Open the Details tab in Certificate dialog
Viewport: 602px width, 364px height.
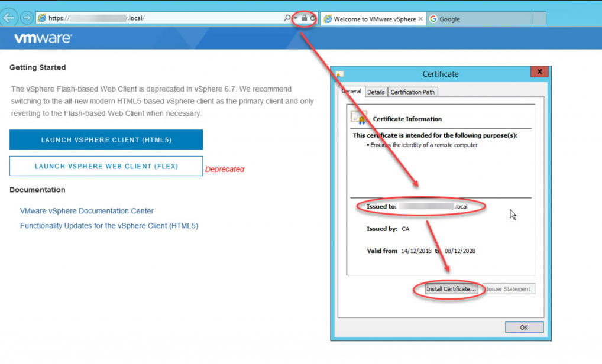[376, 92]
